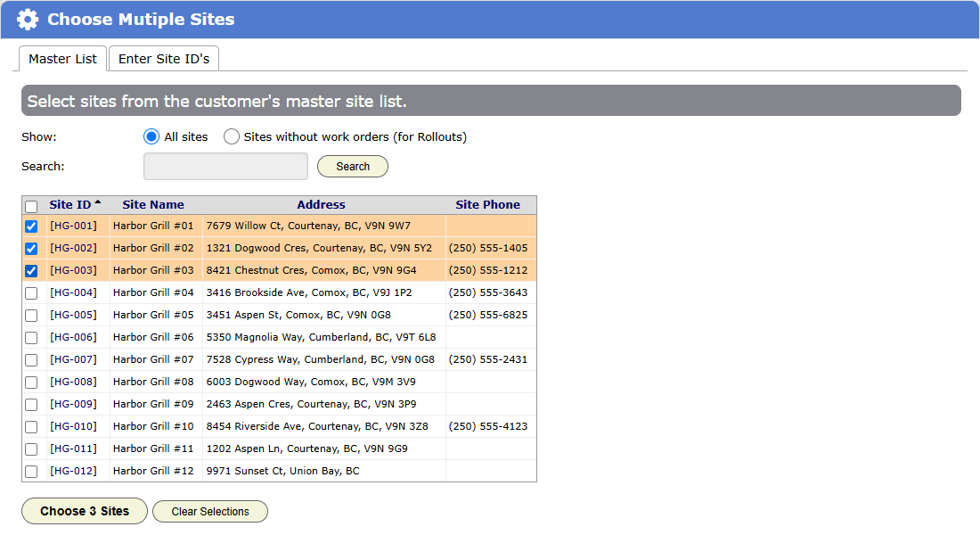Select Sites without work orders radio option

[x=232, y=136]
